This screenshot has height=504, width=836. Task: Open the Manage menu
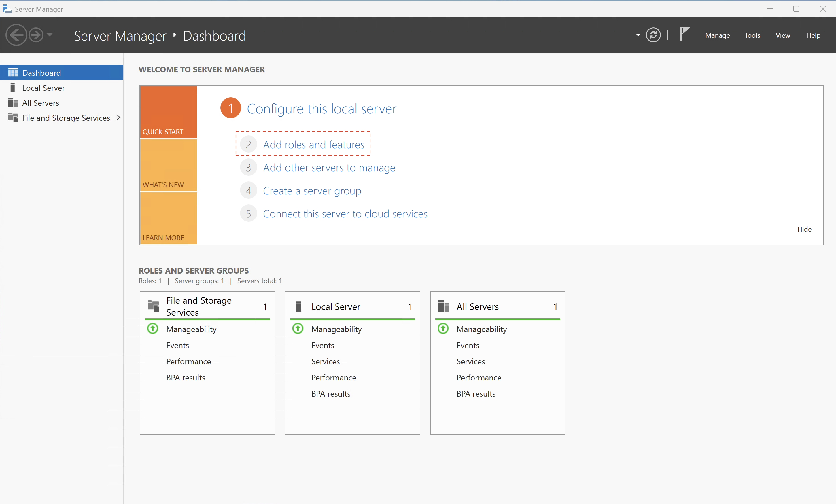[717, 35]
